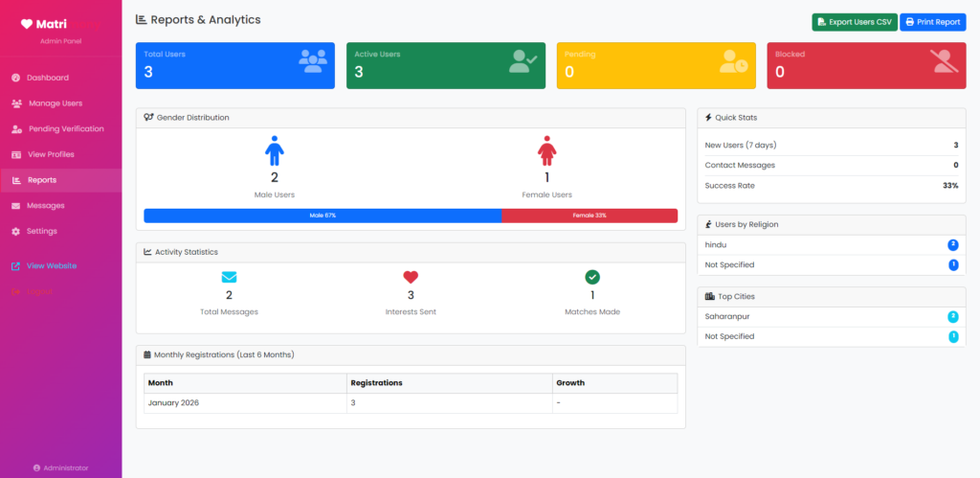This screenshot has width=980, height=478.
Task: Select View Profiles in sidebar
Action: [x=51, y=154]
